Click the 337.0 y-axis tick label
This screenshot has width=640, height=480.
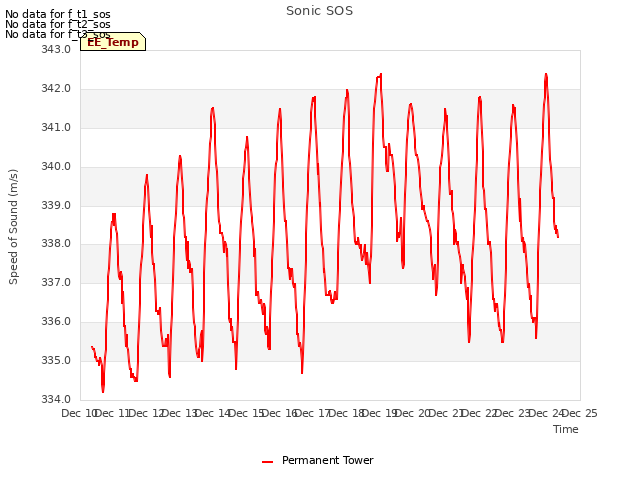point(56,282)
